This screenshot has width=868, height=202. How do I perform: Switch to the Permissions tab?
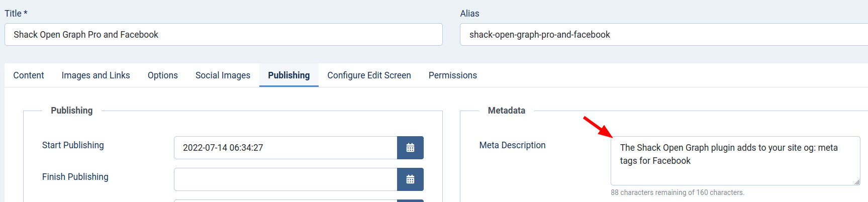pos(453,75)
